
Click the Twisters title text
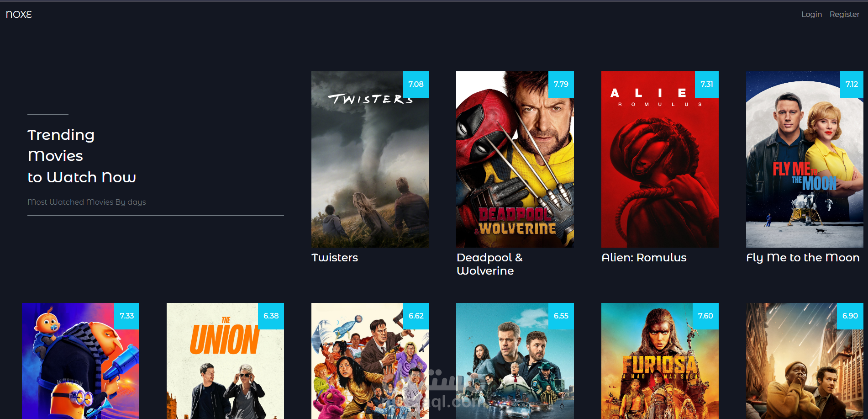click(x=335, y=258)
